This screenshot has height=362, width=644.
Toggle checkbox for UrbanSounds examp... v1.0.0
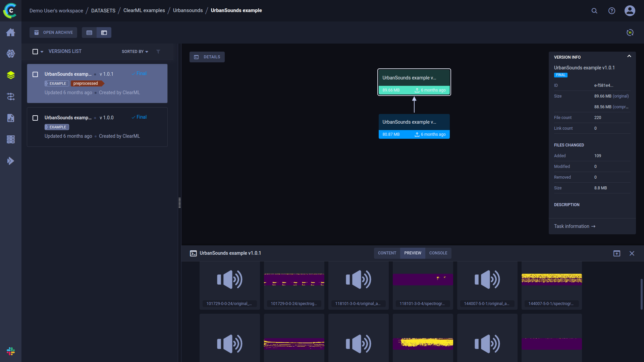35,118
